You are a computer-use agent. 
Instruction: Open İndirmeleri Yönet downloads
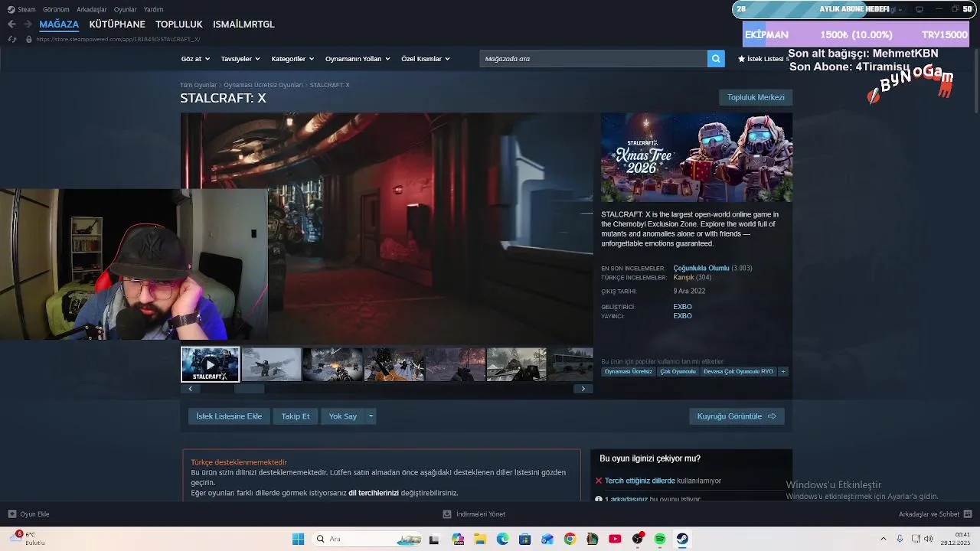475,514
